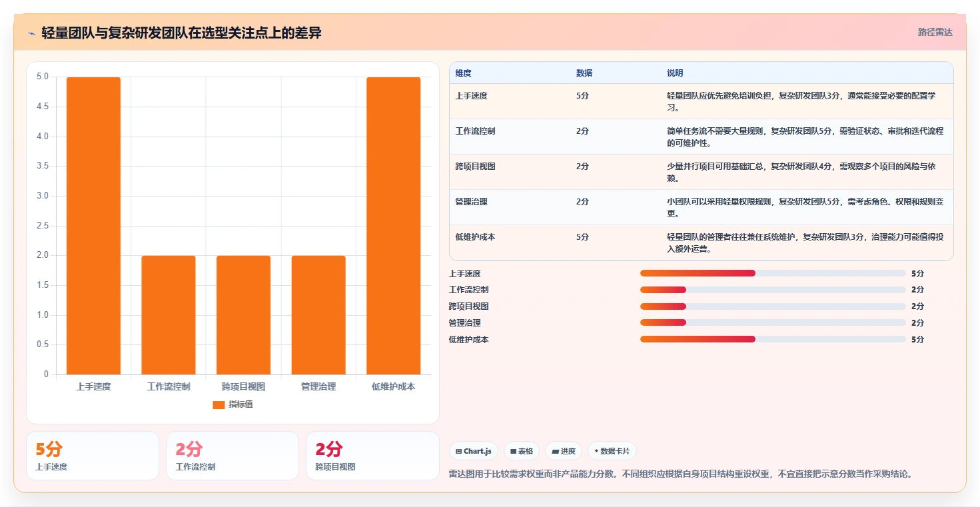The image size is (980, 507).
Task: Click the footnote starting 雷达图用于比较需求权重
Action: pyautogui.click(x=680, y=474)
